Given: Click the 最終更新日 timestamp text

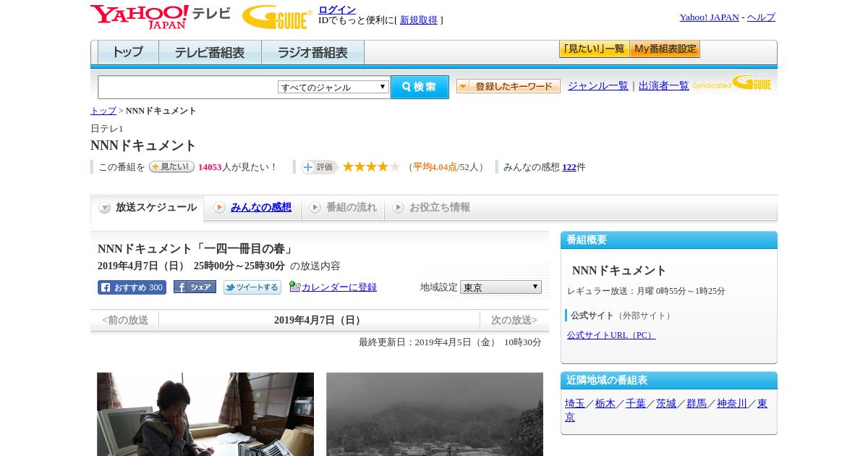Looking at the screenshot, I should [x=450, y=342].
